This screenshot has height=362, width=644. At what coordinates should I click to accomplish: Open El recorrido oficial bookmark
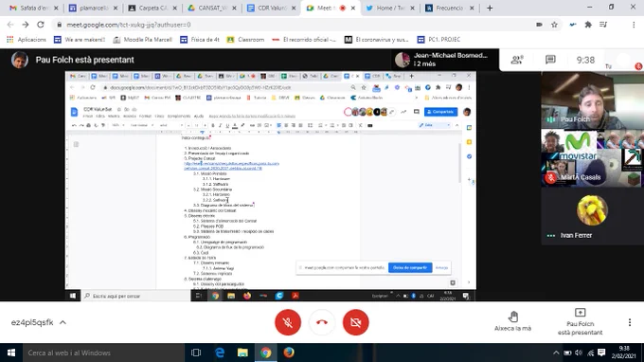(304, 40)
